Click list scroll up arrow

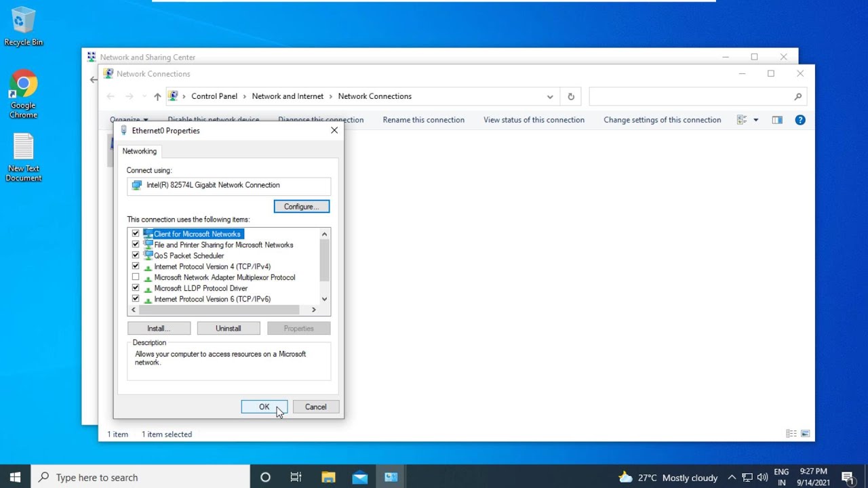coord(324,234)
